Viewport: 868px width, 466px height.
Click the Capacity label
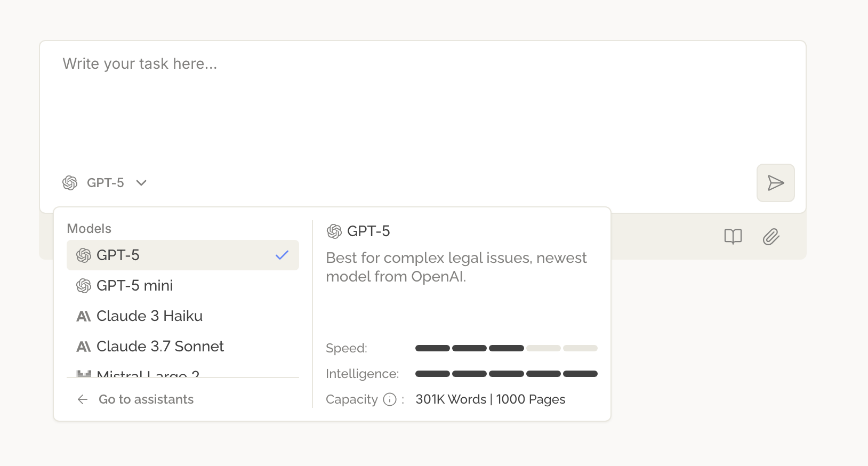[x=352, y=399]
